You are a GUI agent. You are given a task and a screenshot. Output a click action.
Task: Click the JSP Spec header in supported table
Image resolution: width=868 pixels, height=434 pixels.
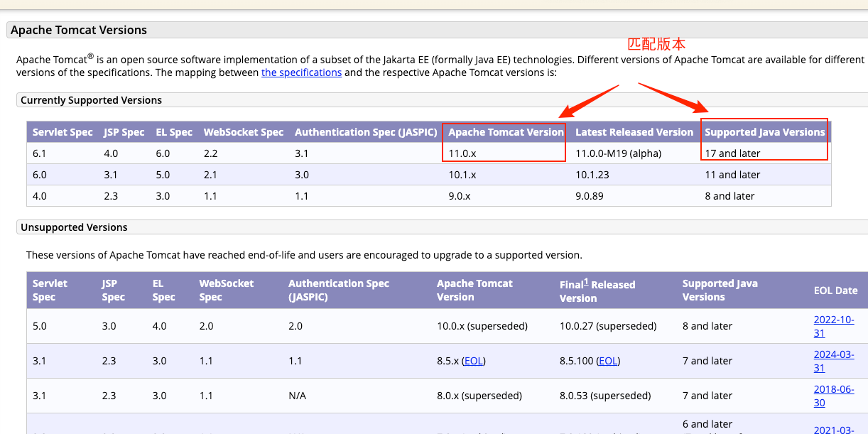click(x=124, y=132)
